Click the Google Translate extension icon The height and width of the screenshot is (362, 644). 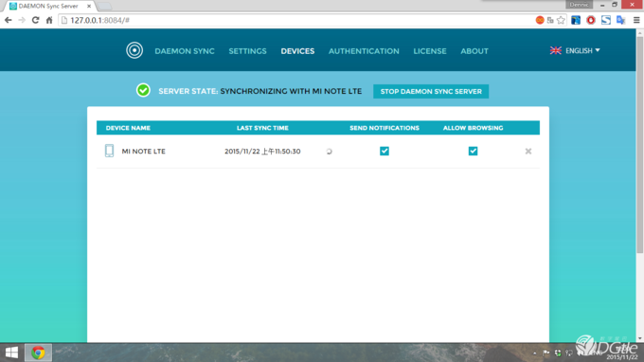[x=620, y=20]
